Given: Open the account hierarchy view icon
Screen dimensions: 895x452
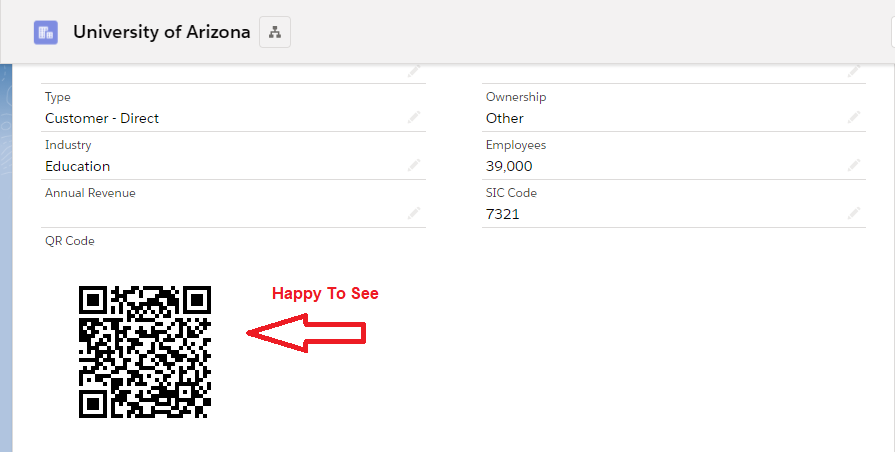Looking at the screenshot, I should point(275,32).
